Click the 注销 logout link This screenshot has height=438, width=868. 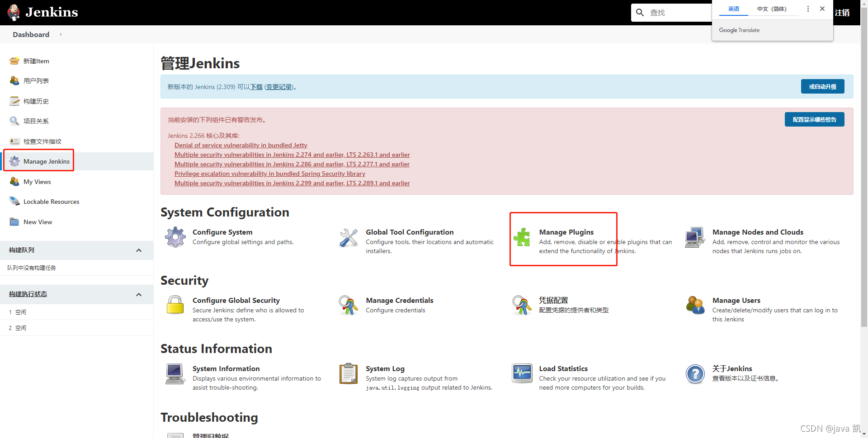tap(842, 13)
